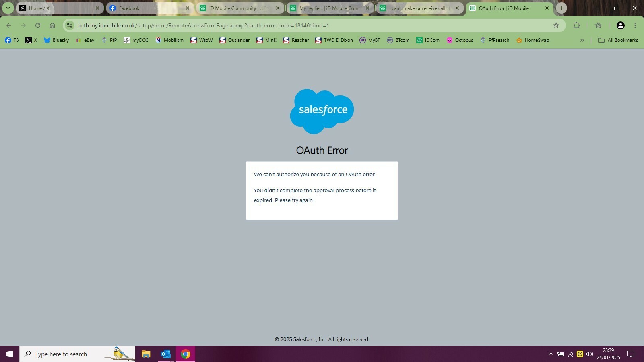Bookmark this page with the star
This screenshot has height=362, width=644.
coord(556,25)
